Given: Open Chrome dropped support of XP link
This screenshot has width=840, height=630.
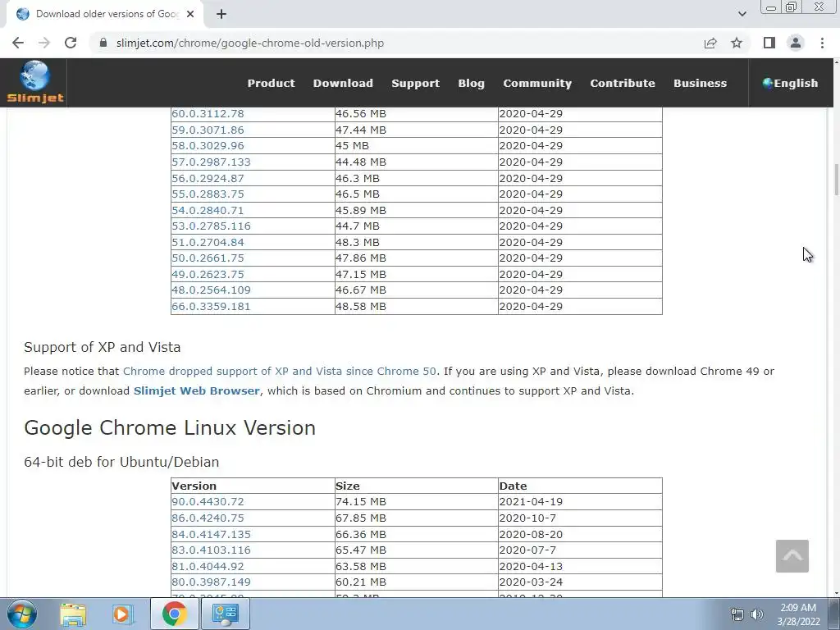Looking at the screenshot, I should coord(279,372).
